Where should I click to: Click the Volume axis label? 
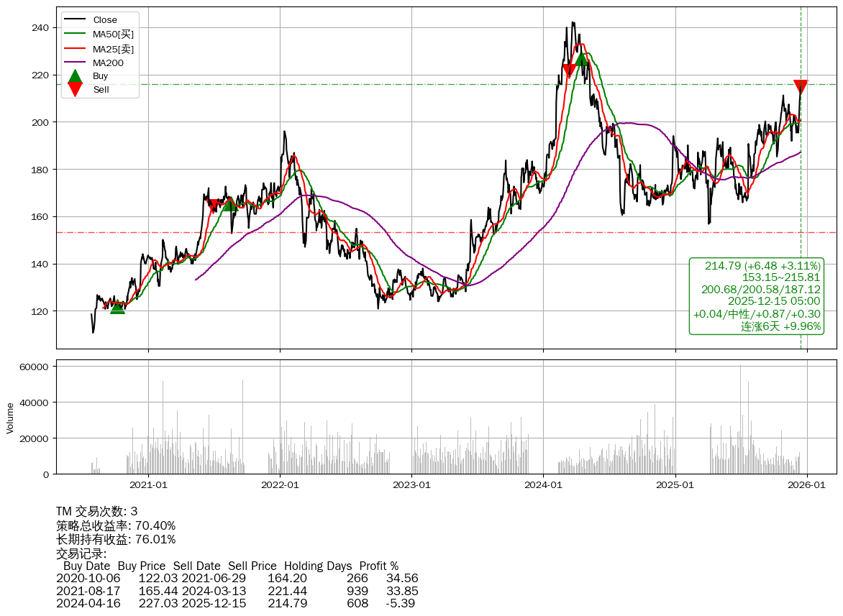coord(10,418)
